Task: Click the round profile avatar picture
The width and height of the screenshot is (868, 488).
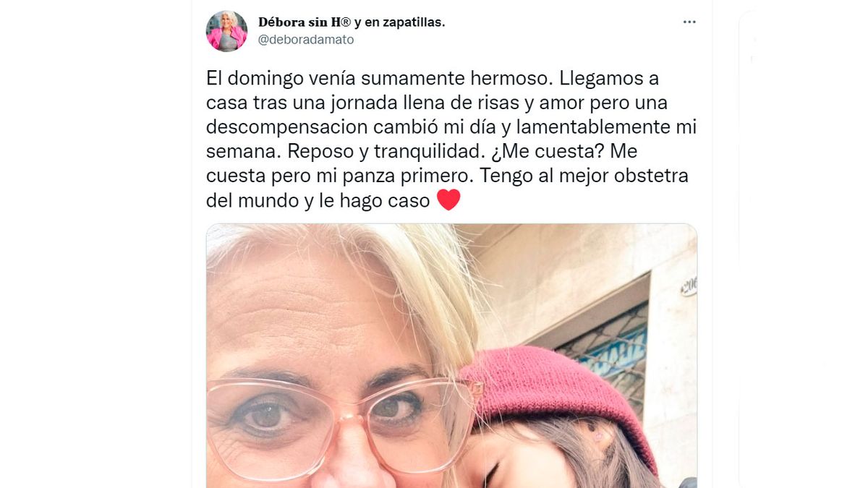Action: (226, 31)
